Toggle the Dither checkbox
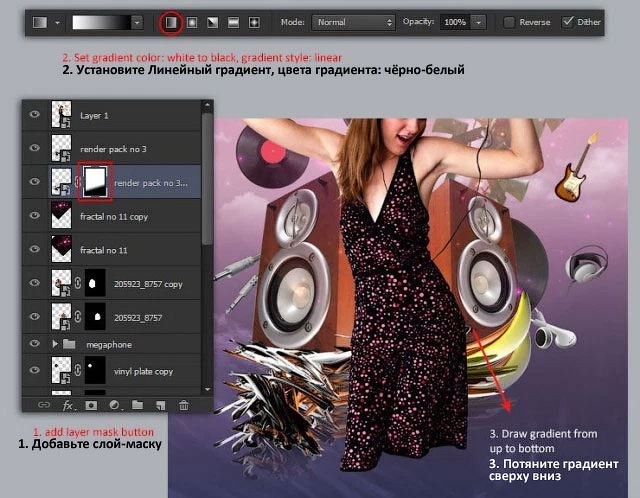640x498 pixels. coord(568,22)
